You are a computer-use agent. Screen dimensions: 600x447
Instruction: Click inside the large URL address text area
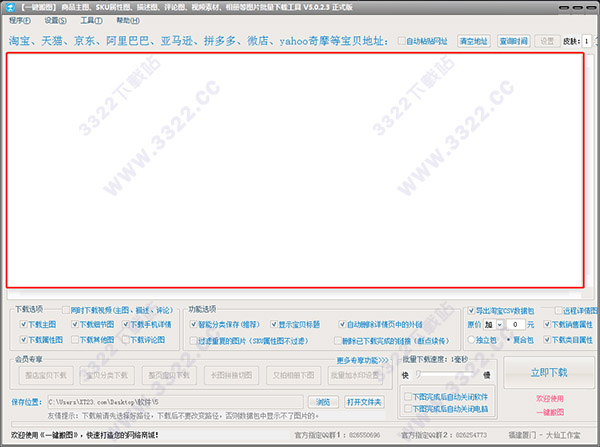[295, 170]
